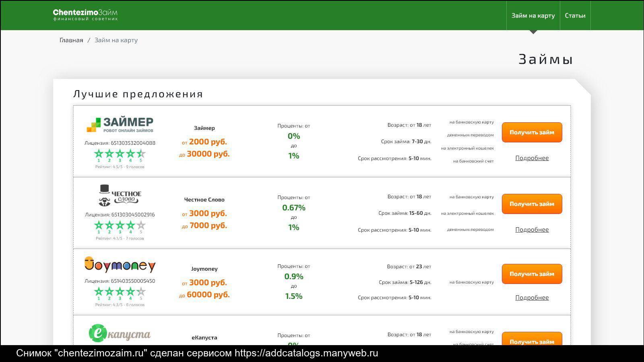Open Подробнее link for Честное Слово
The height and width of the screenshot is (362, 644).
click(x=532, y=230)
